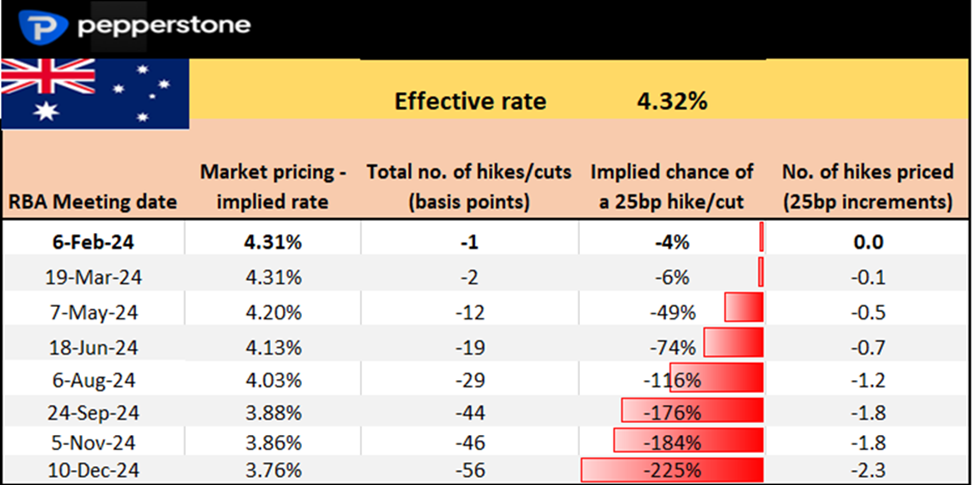This screenshot has width=975, height=485.
Task: Click the -225% red data bar
Action: pos(672,469)
